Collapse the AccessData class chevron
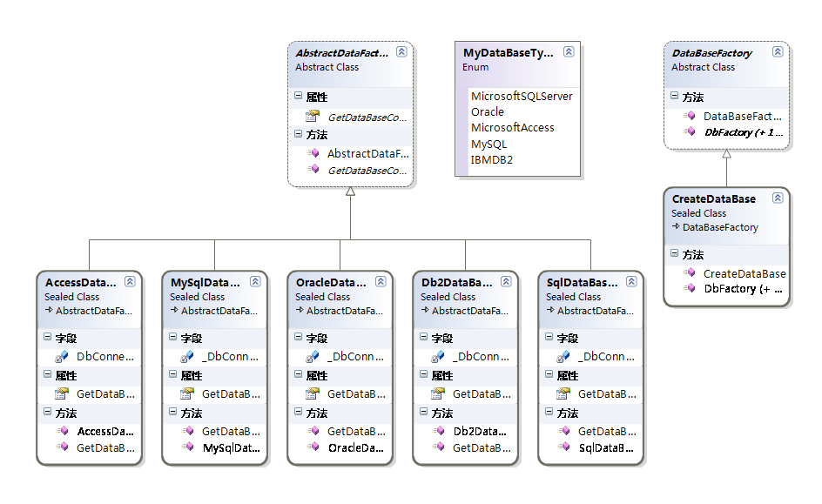This screenshot has height=504, width=822. click(x=130, y=281)
